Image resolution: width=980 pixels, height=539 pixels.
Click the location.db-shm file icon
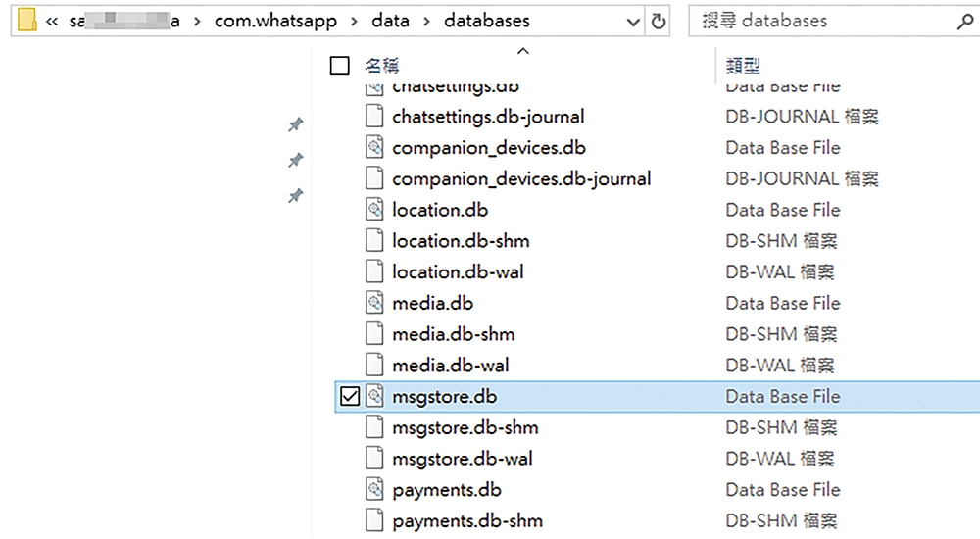(374, 241)
